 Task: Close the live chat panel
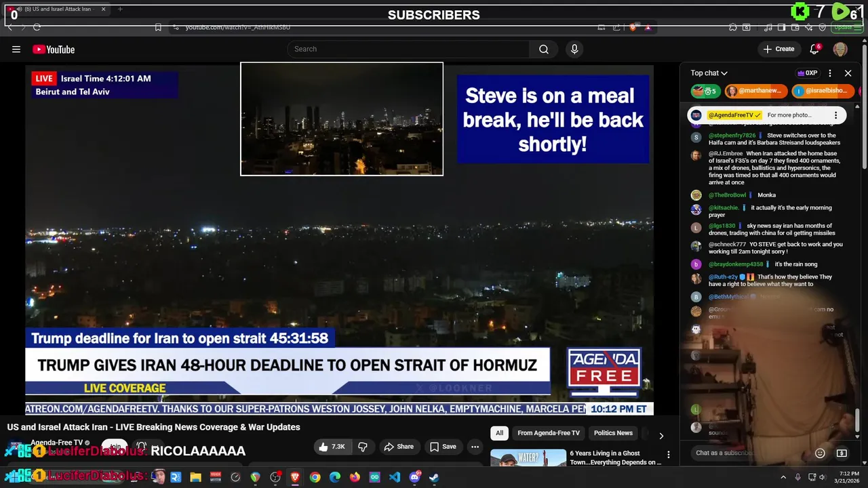click(848, 73)
